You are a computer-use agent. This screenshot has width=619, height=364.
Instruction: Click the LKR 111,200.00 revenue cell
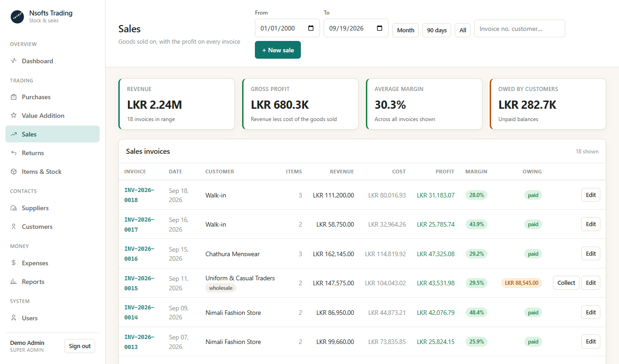[x=333, y=195]
